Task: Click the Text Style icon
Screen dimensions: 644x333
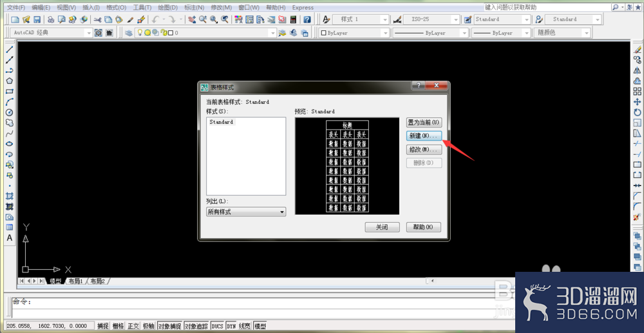Action: [x=326, y=19]
